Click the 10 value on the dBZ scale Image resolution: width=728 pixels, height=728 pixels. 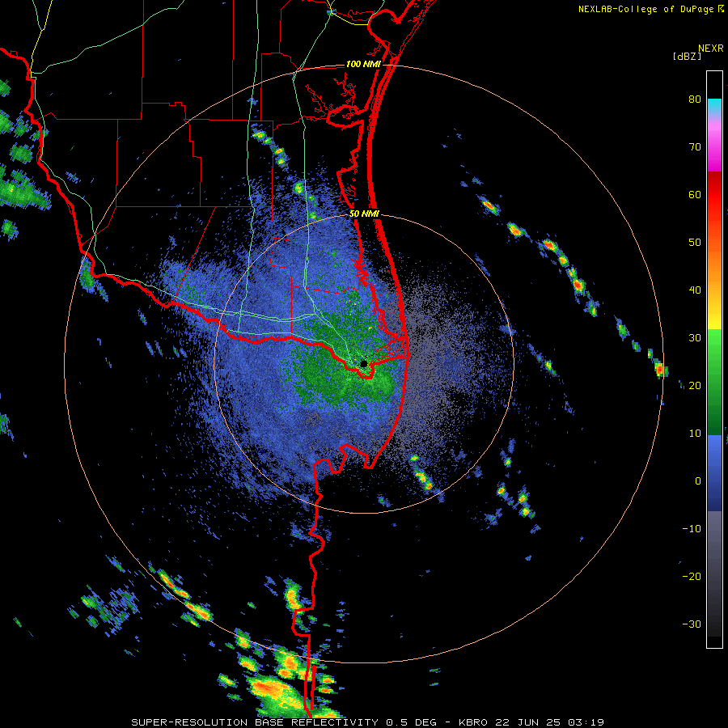(695, 434)
